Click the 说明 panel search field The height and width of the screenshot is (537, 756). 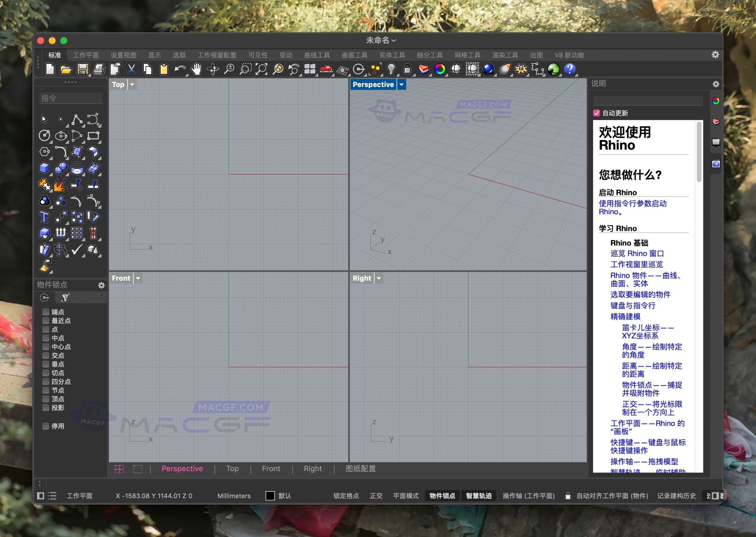click(x=648, y=101)
